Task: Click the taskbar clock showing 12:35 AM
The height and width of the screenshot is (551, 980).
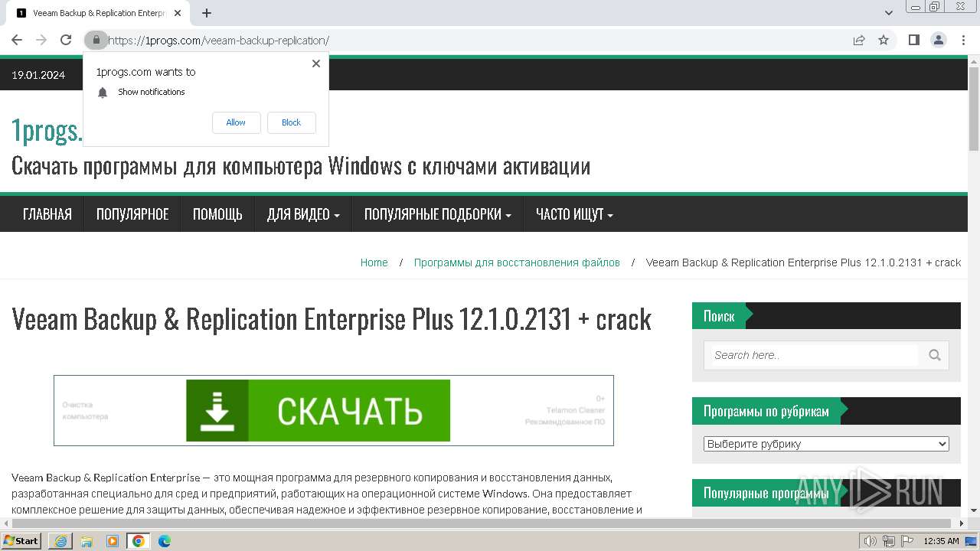Action: tap(941, 541)
